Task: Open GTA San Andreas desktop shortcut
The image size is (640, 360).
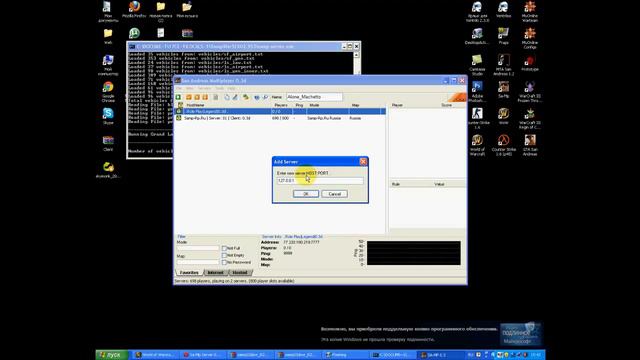Action: click(x=530, y=145)
